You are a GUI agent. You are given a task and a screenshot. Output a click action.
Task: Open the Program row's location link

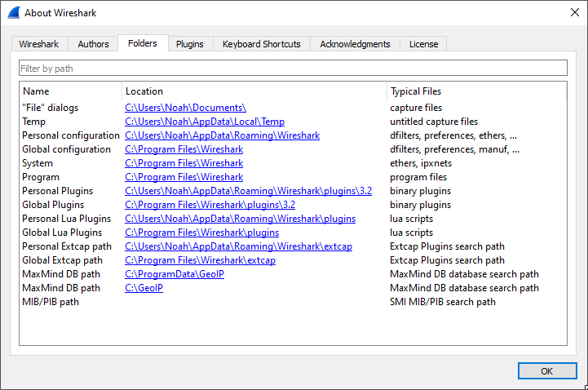pyautogui.click(x=184, y=177)
